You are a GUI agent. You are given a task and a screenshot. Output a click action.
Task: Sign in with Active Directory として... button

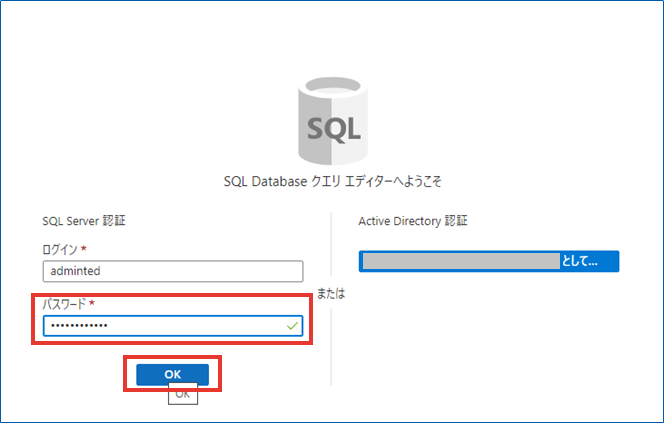point(489,261)
